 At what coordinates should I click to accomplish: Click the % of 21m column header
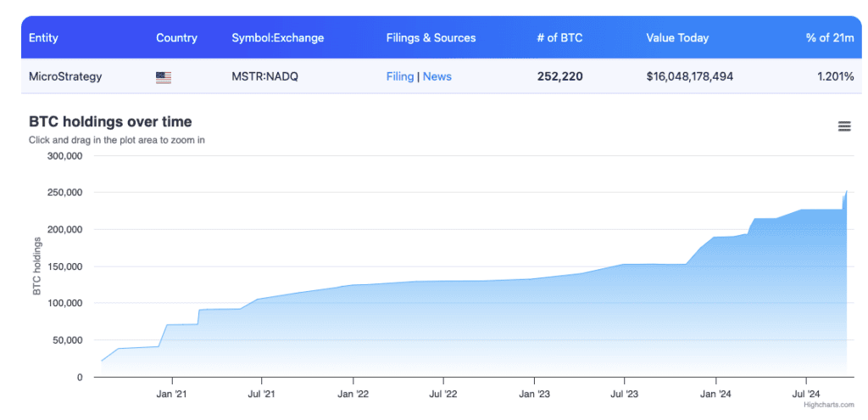[830, 38]
